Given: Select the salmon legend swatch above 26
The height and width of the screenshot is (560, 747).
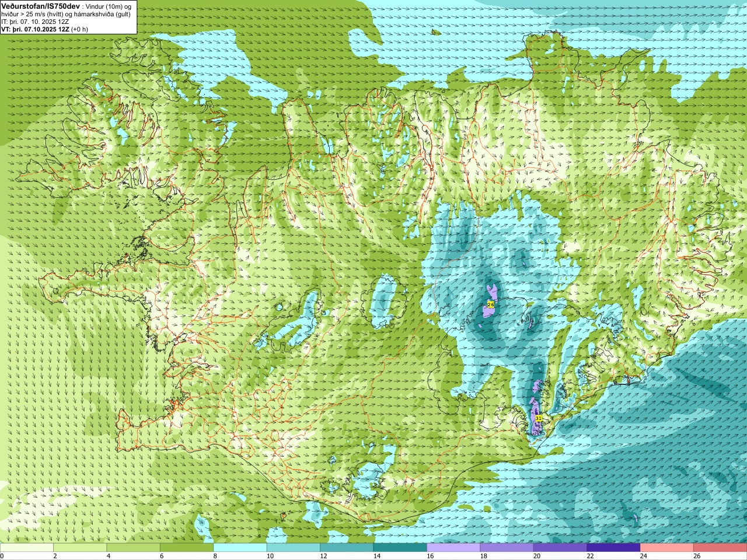Looking at the screenshot, I should [x=720, y=547].
